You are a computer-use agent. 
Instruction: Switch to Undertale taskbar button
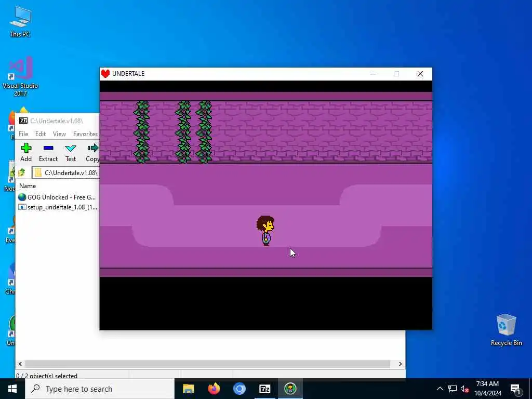(x=290, y=389)
